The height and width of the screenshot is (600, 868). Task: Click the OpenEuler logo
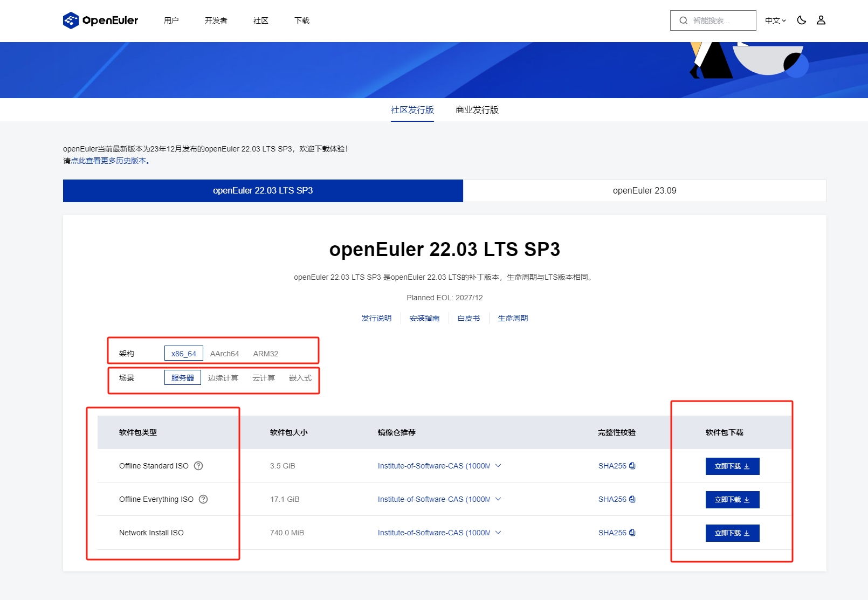[x=101, y=20]
